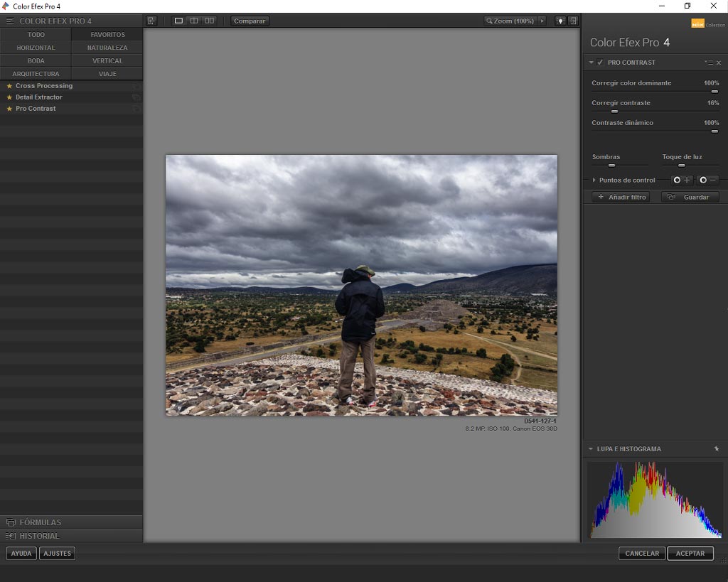
Task: Switch to side-by-side preview view icon
Action: 210,21
